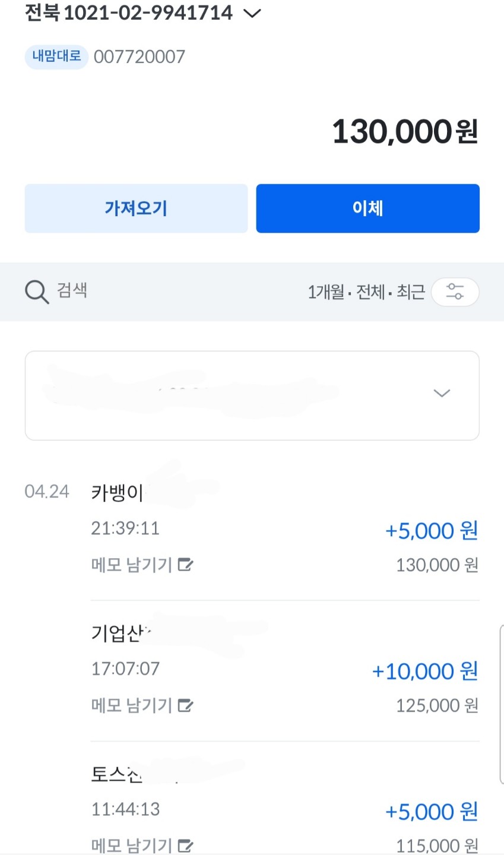Open the 1개월·전체·최근 filter options
Screen dimensions: 504x855
point(366,292)
